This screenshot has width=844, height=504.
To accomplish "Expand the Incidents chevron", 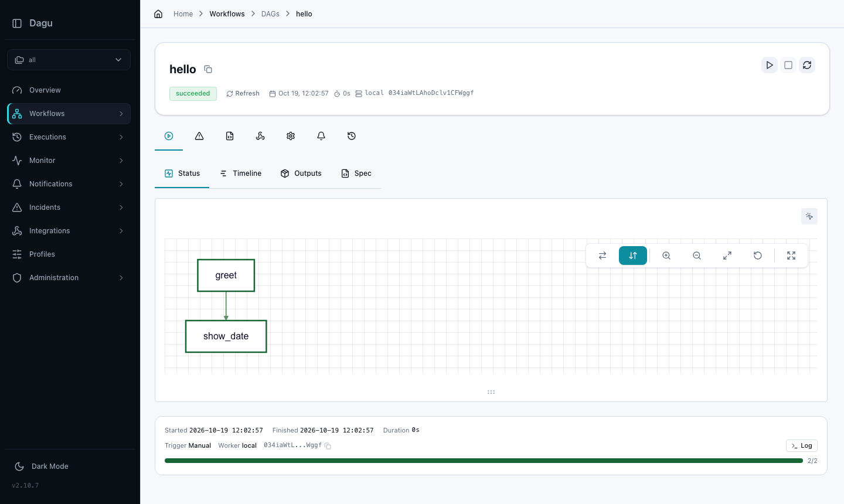I will point(121,207).
